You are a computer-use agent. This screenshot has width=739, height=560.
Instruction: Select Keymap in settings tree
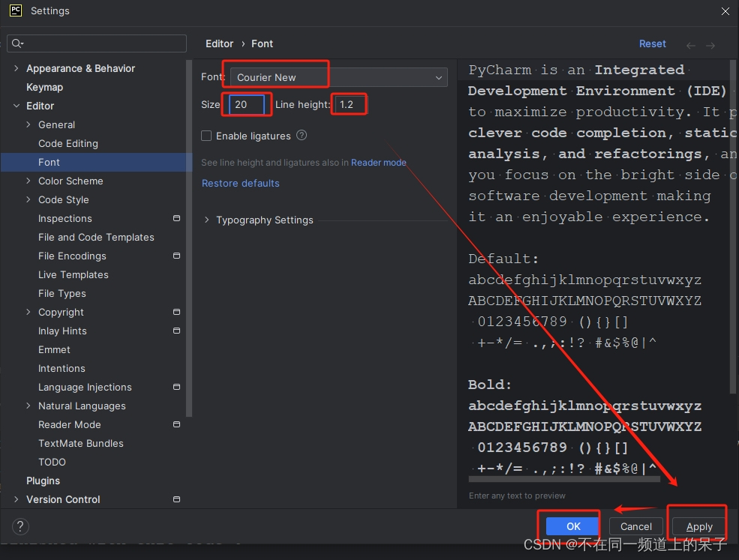pyautogui.click(x=45, y=87)
